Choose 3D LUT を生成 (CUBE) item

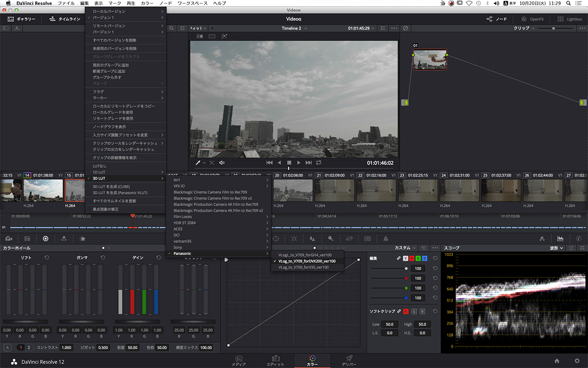pos(126,186)
